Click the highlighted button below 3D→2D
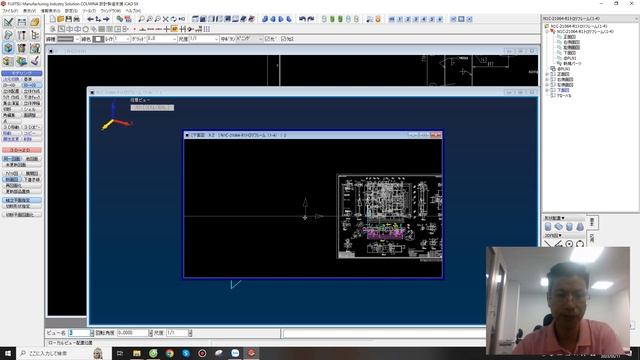This screenshot has width=640, height=360. pos(12,159)
